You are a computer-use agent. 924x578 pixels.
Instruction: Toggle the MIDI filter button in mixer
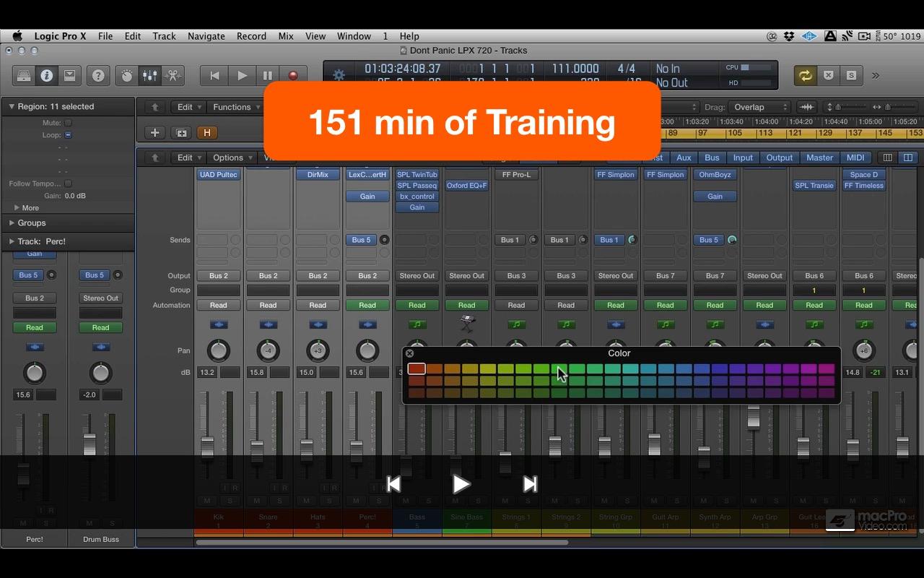click(855, 158)
